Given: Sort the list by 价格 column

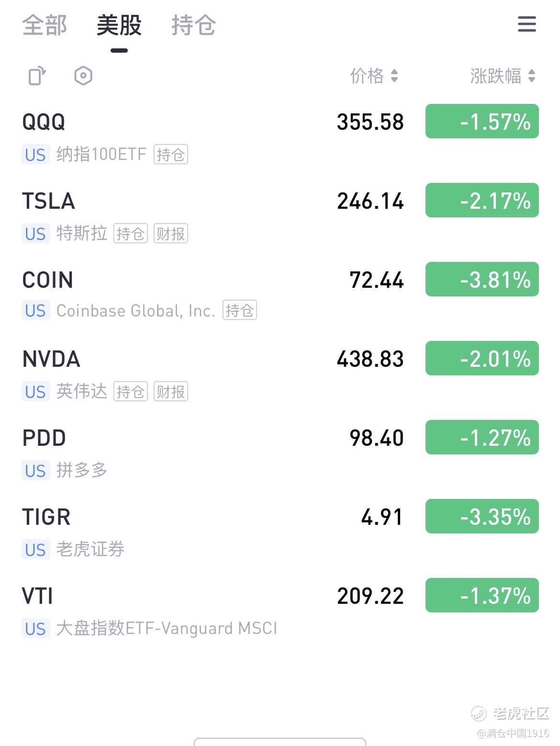Looking at the screenshot, I should [374, 76].
